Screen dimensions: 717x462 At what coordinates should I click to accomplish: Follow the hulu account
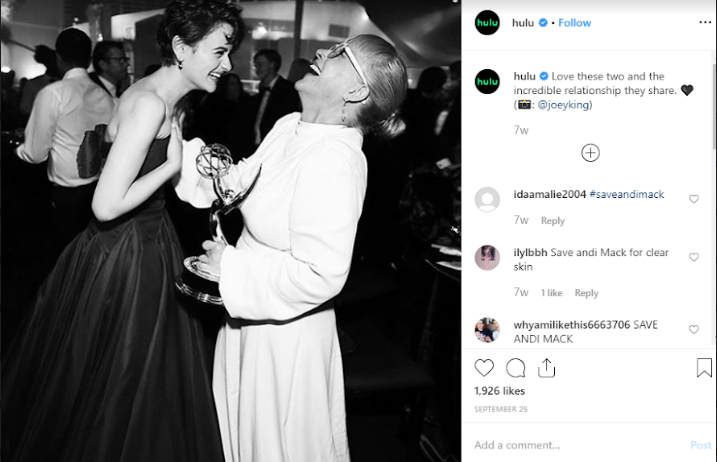[x=574, y=23]
